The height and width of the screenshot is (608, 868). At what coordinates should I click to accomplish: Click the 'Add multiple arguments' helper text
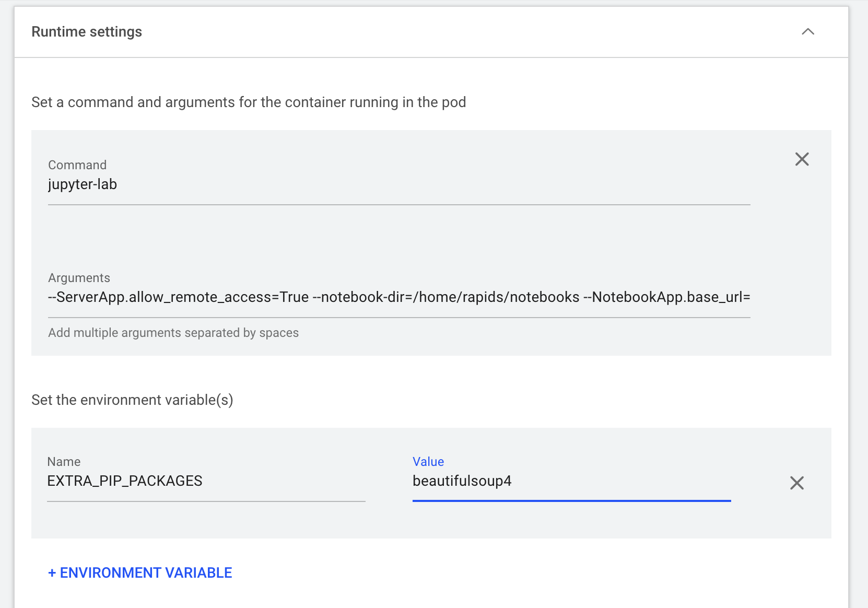(173, 333)
